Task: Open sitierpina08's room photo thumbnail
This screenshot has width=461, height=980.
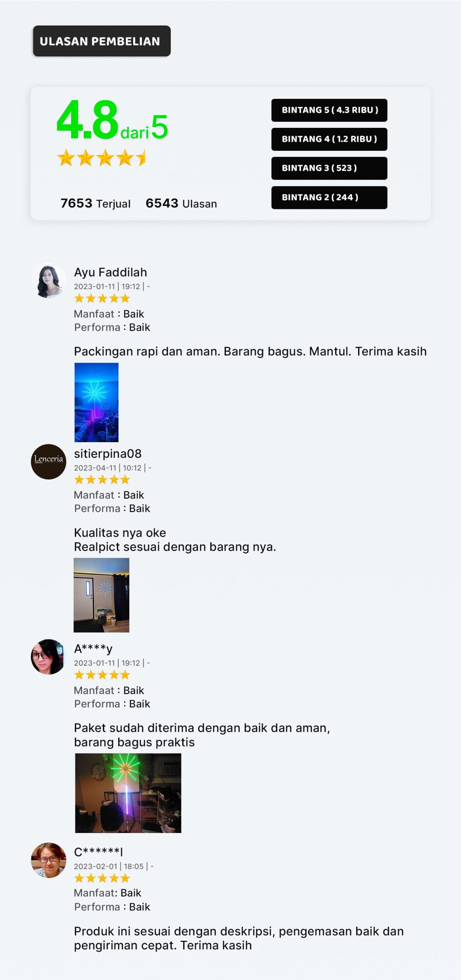Action: click(101, 595)
